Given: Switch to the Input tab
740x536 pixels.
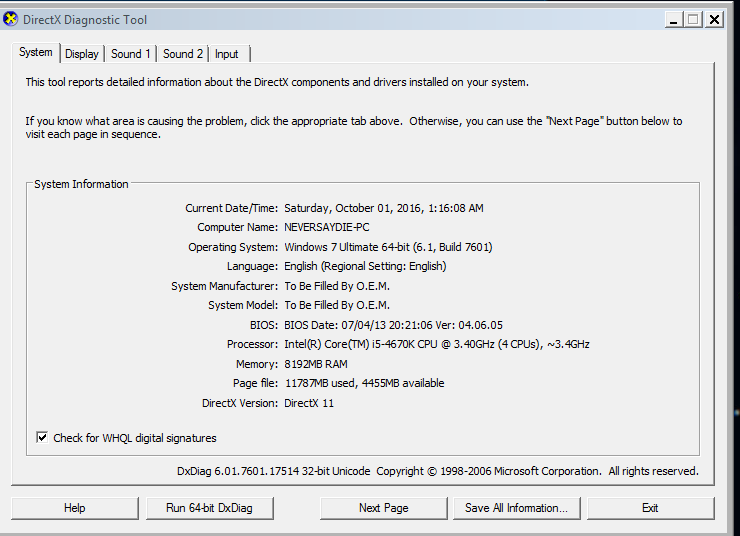Looking at the screenshot, I should tap(227, 54).
